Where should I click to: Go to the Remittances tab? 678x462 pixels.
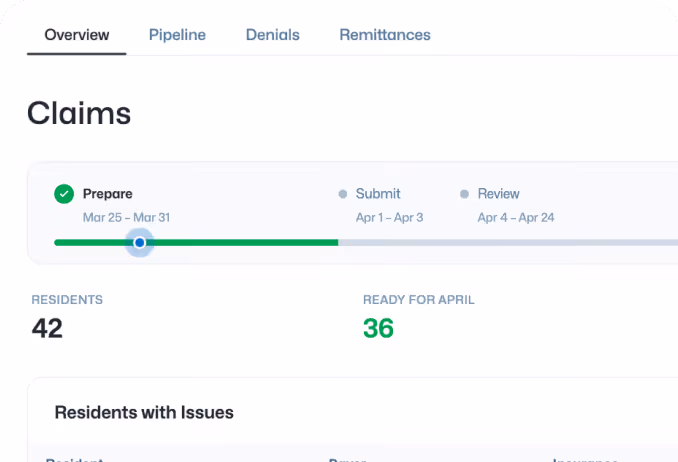(385, 35)
